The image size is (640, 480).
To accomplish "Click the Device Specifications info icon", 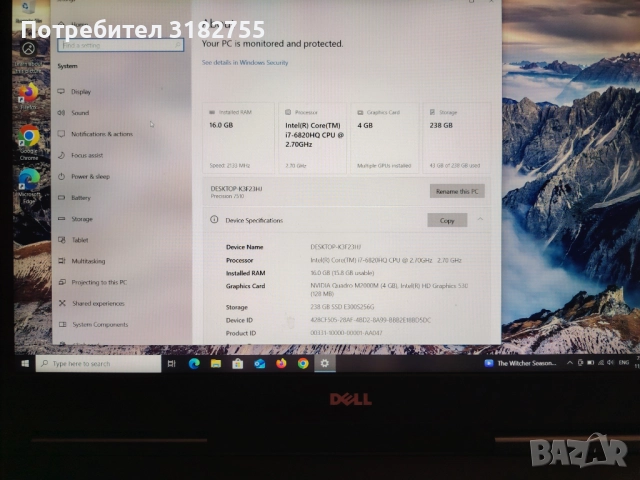I will point(214,220).
